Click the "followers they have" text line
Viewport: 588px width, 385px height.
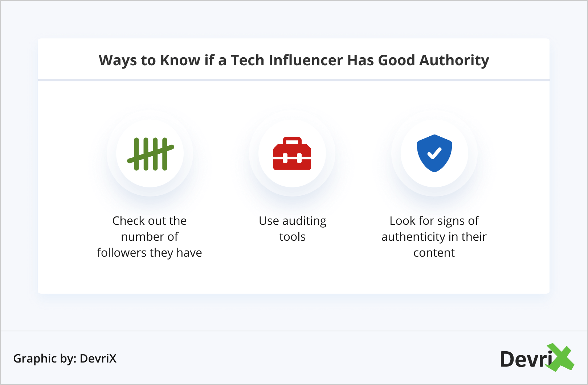pyautogui.click(x=150, y=253)
